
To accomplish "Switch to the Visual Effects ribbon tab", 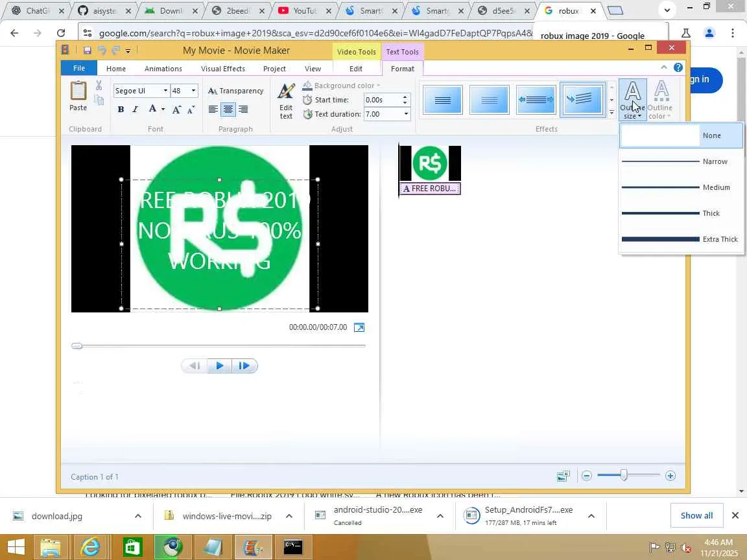I will (x=223, y=69).
